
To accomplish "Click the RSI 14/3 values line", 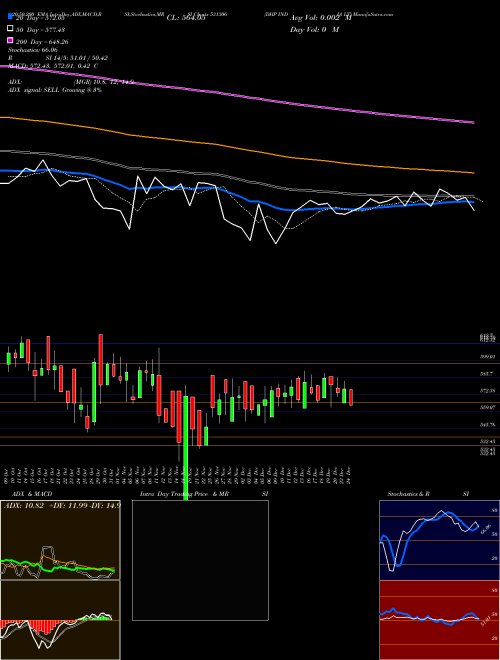I will tap(57, 58).
